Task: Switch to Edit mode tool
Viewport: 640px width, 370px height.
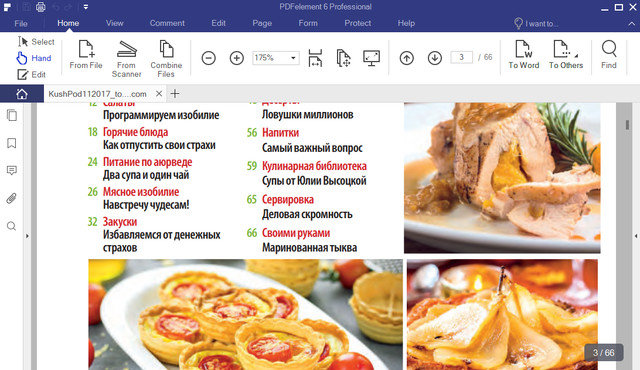Action: point(31,75)
